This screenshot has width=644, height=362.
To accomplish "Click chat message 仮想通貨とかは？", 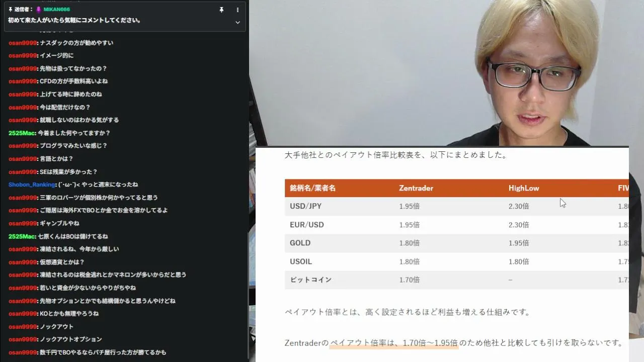I will [62, 262].
